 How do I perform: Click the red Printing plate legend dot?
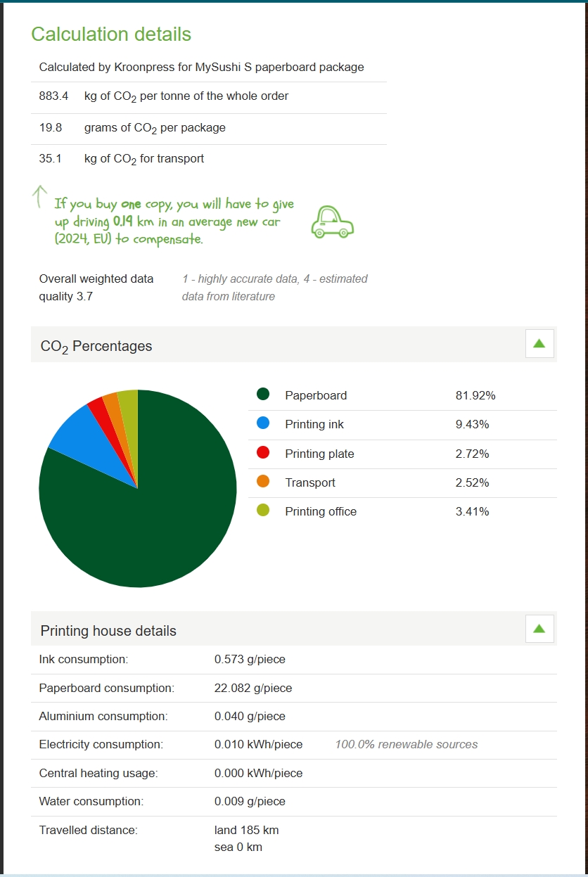[263, 453]
